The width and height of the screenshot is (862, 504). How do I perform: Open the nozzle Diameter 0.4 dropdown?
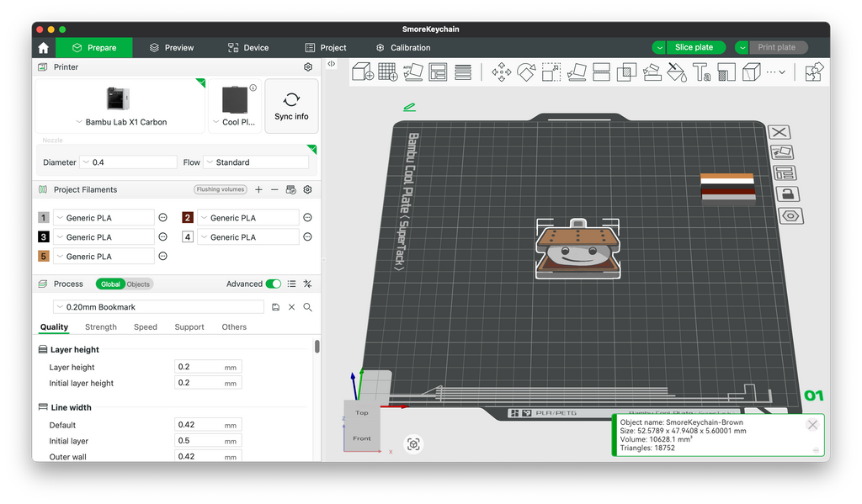pos(128,162)
